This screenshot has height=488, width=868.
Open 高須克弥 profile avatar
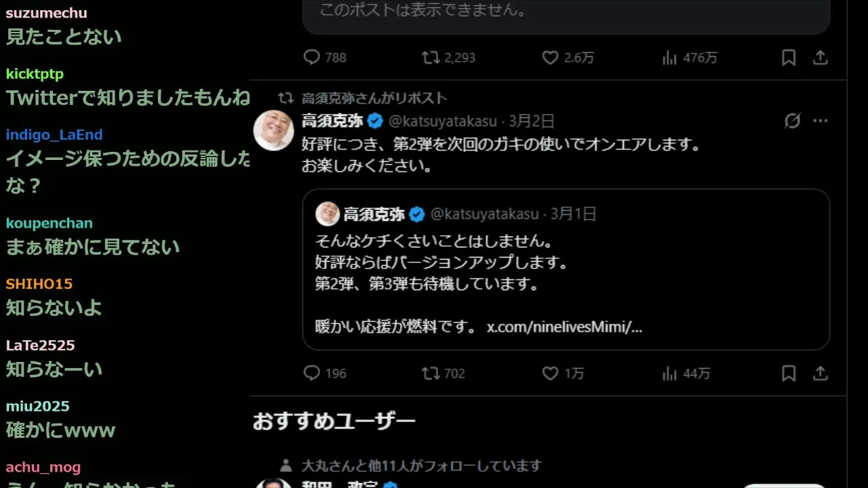tap(273, 130)
